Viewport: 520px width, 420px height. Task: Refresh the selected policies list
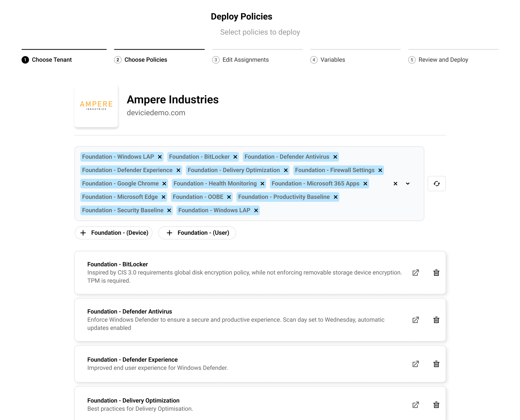point(437,183)
